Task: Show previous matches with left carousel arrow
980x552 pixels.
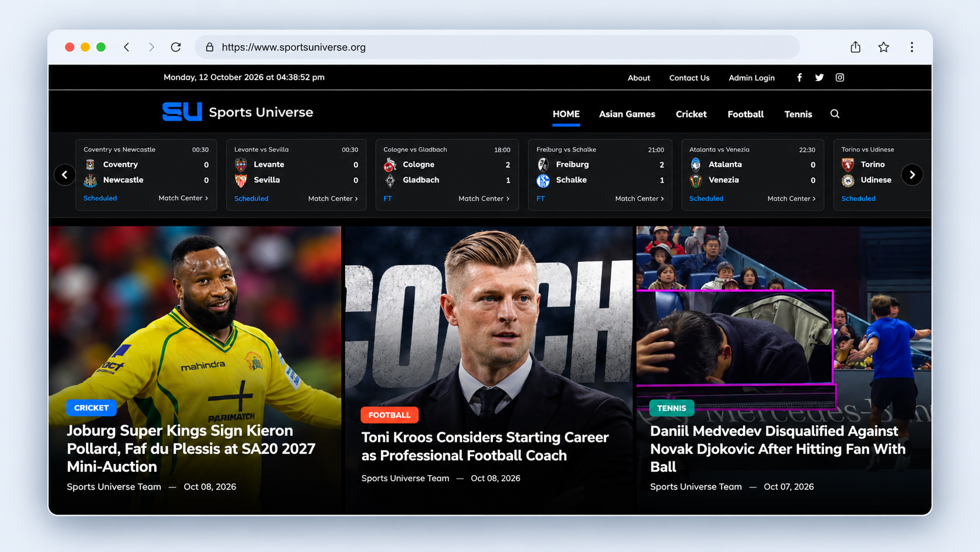Action: [x=64, y=174]
